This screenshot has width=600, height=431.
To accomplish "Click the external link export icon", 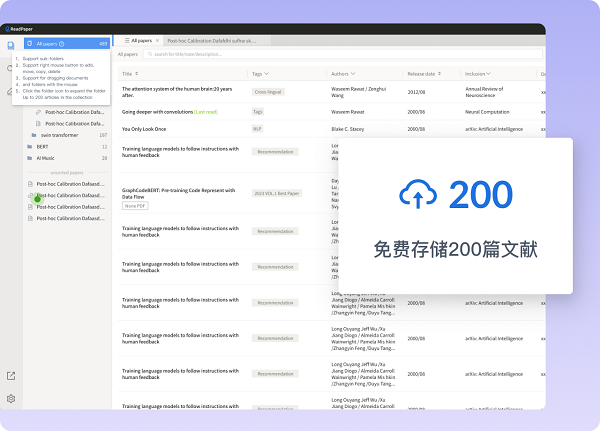I will 10,376.
